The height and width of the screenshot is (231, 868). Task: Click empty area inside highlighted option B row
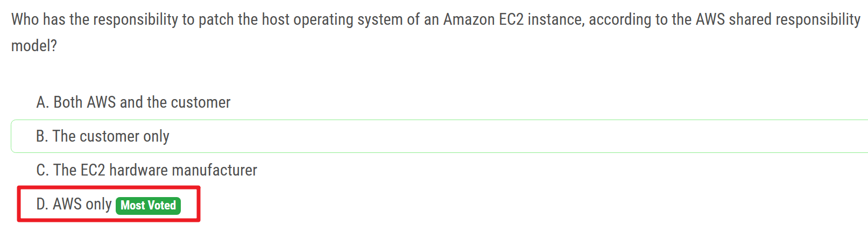(484, 136)
